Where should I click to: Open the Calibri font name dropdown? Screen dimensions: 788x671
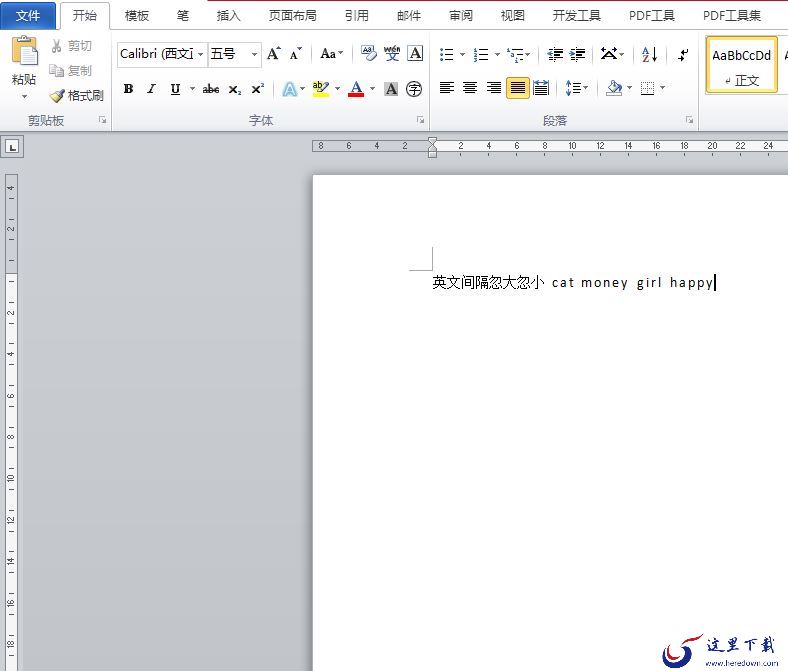201,54
